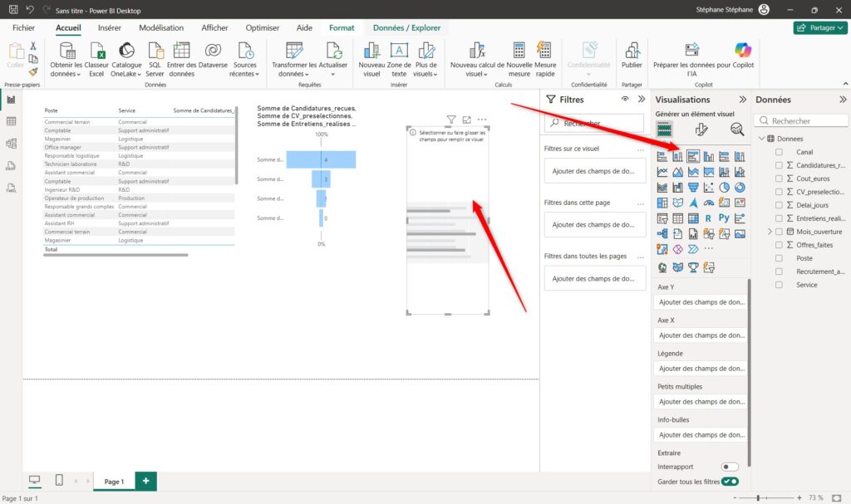This screenshot has height=504, width=851.
Task: Check the Poste field checkbox
Action: coord(779,258)
